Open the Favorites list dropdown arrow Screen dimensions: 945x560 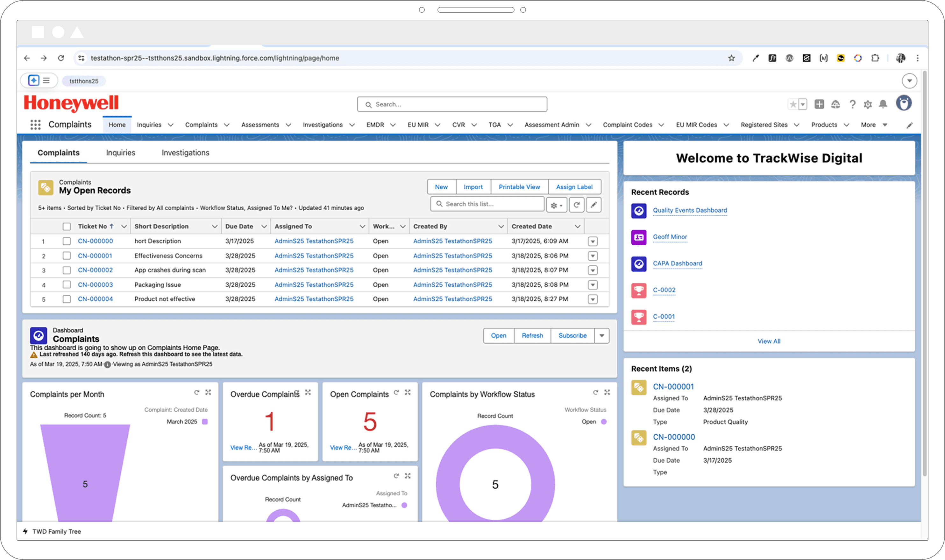click(803, 104)
